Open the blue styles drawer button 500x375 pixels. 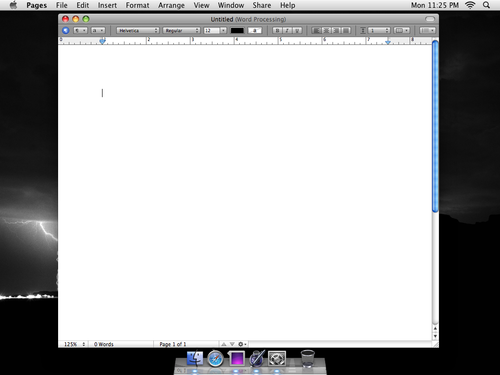[66, 30]
